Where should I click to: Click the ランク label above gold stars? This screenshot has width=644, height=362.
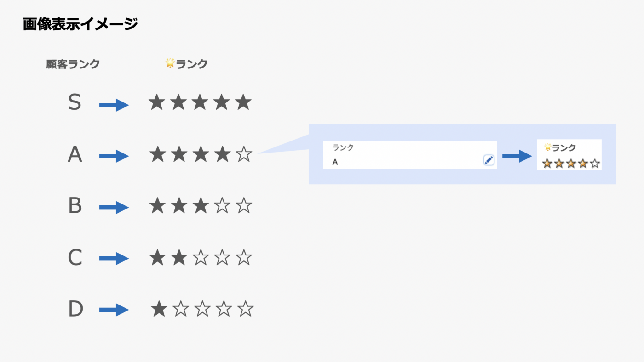(x=564, y=147)
